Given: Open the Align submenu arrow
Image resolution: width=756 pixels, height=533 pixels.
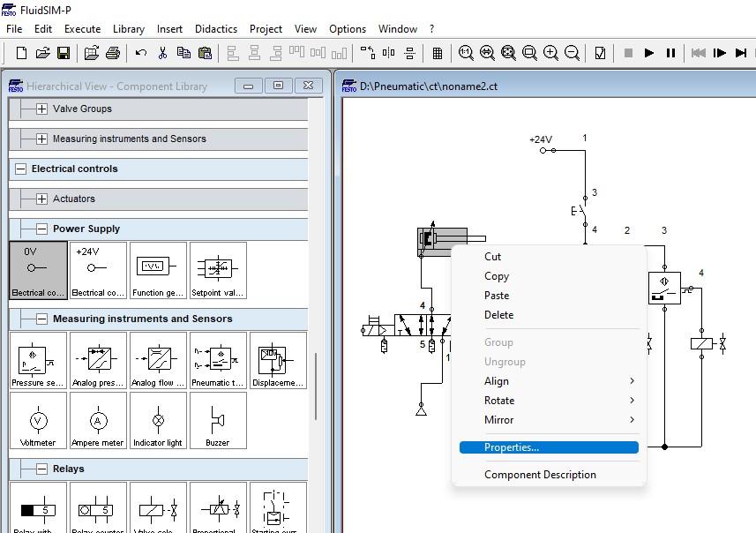Looking at the screenshot, I should (x=632, y=381).
